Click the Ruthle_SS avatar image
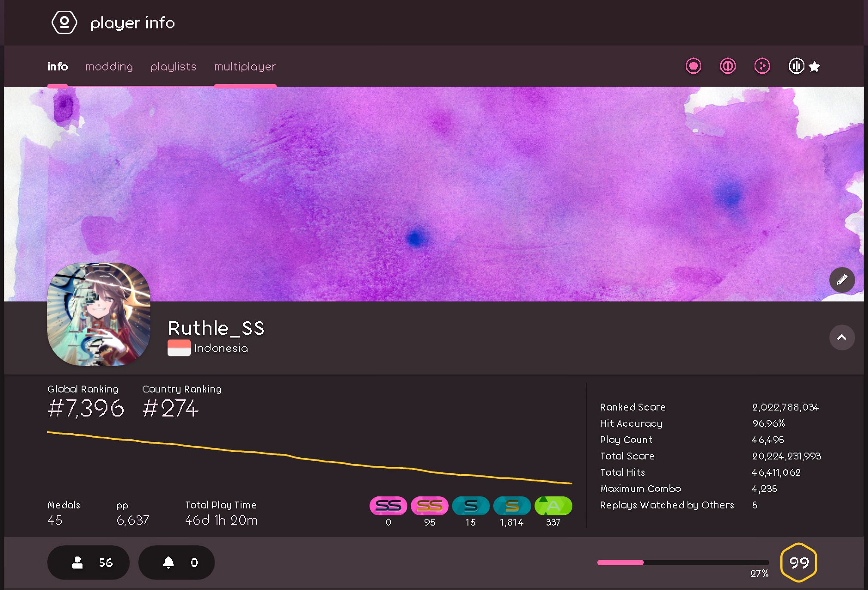868x590 pixels. tap(99, 314)
